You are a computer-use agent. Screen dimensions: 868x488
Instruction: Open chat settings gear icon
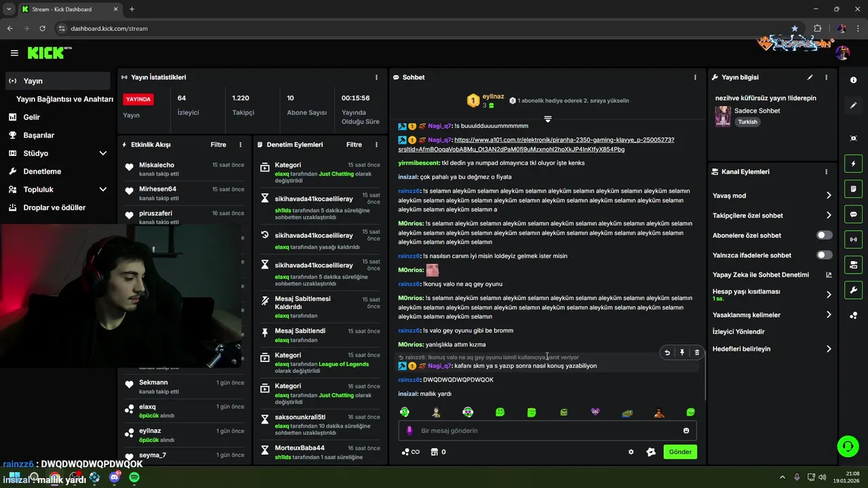[x=631, y=452]
